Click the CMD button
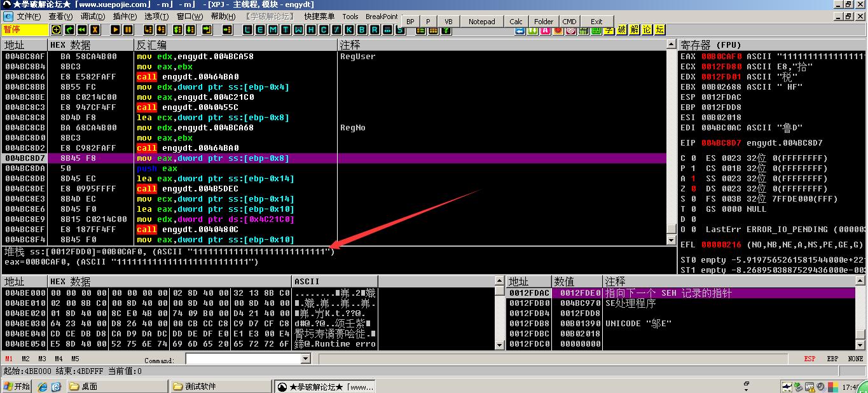868x393 pixels. pos(570,22)
